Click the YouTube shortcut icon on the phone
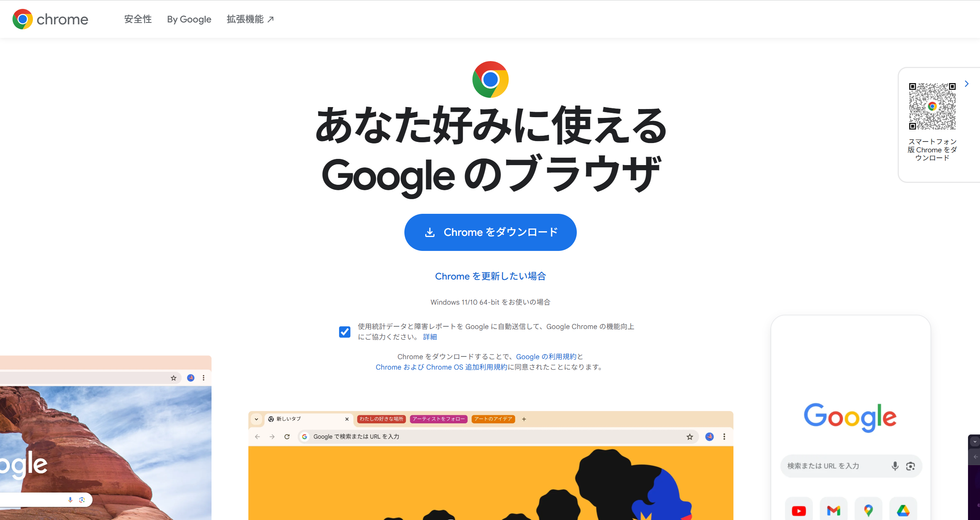The image size is (980, 520). [x=799, y=511]
